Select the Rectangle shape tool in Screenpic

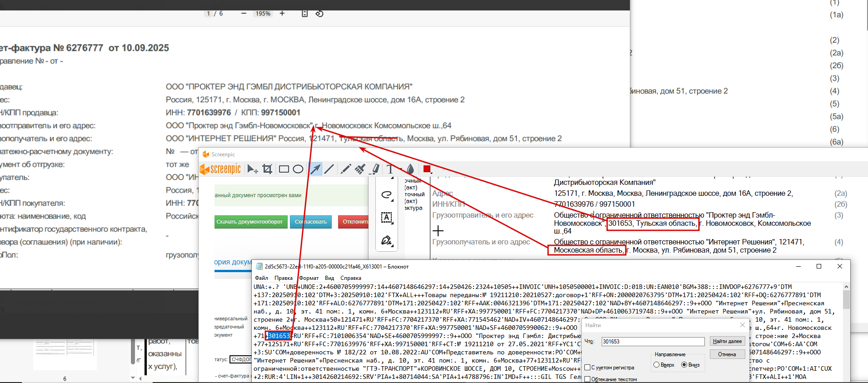pos(284,169)
